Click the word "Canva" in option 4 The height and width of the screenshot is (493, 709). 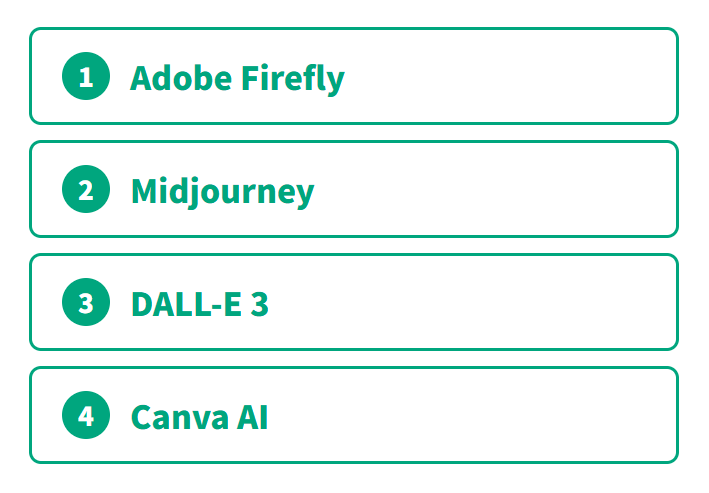tap(178, 416)
